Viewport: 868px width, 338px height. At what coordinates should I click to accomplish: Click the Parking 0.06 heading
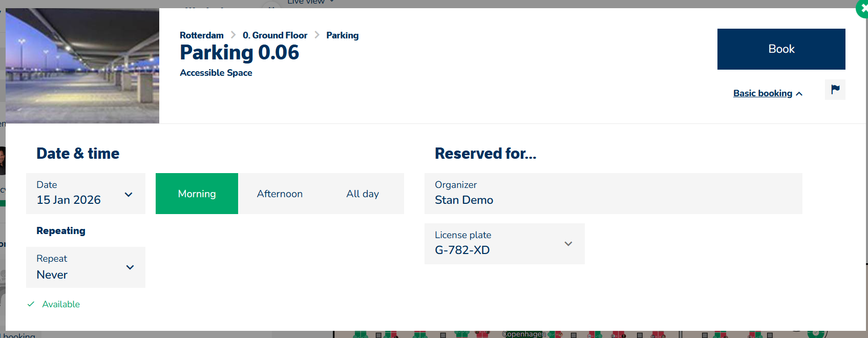239,52
